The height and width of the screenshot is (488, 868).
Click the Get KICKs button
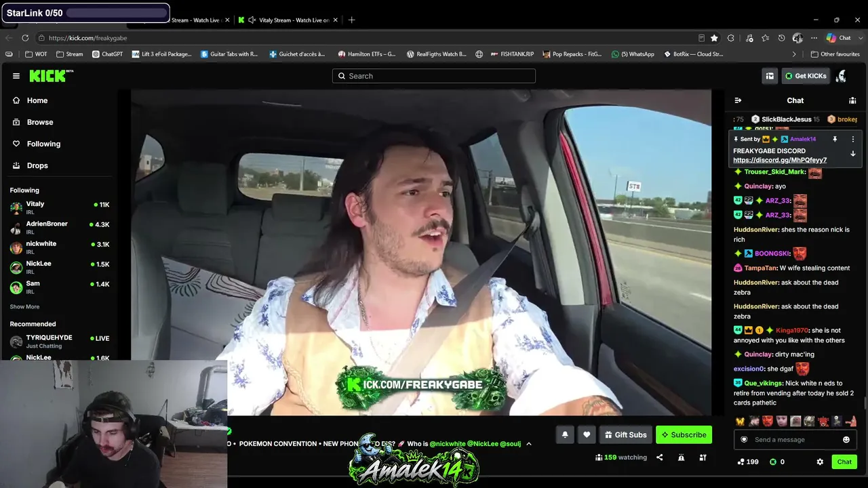(806, 76)
